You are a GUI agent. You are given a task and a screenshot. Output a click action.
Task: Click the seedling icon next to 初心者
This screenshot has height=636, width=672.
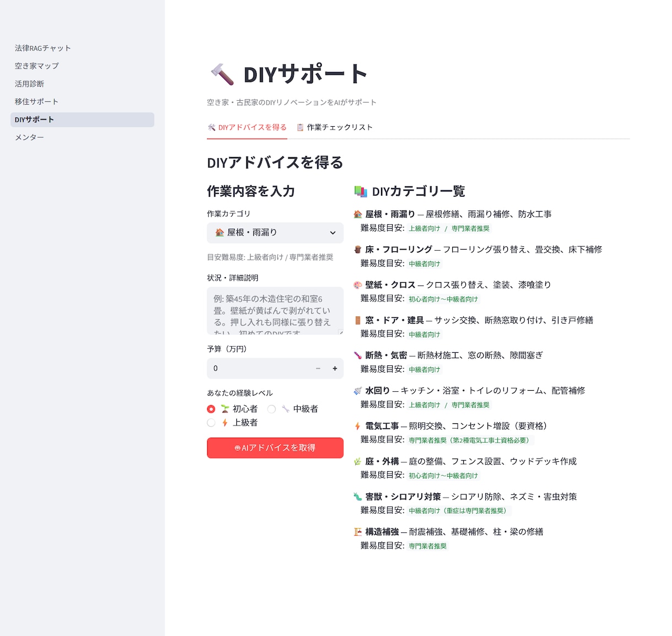pyautogui.click(x=225, y=409)
